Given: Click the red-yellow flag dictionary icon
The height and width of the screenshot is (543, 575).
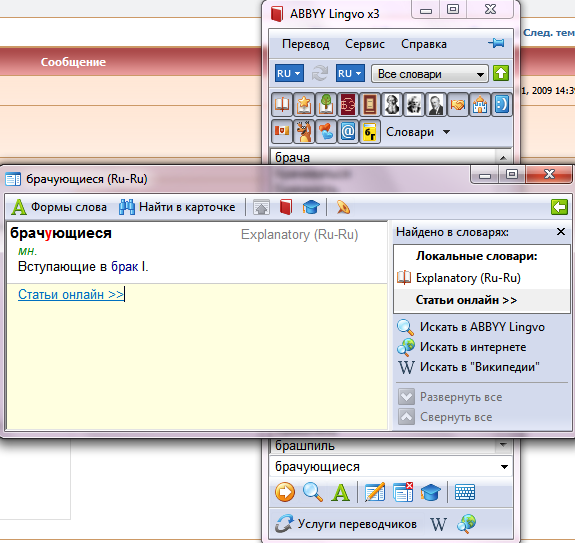Looking at the screenshot, I should (282, 131).
